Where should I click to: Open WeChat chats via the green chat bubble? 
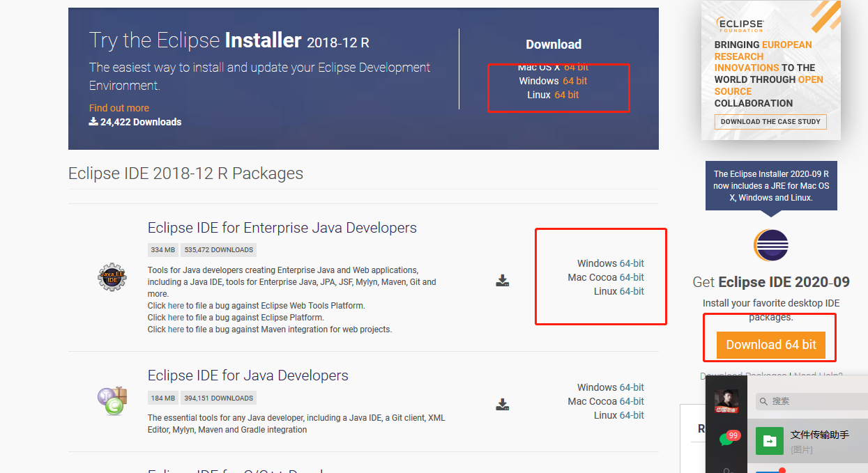tap(726, 440)
